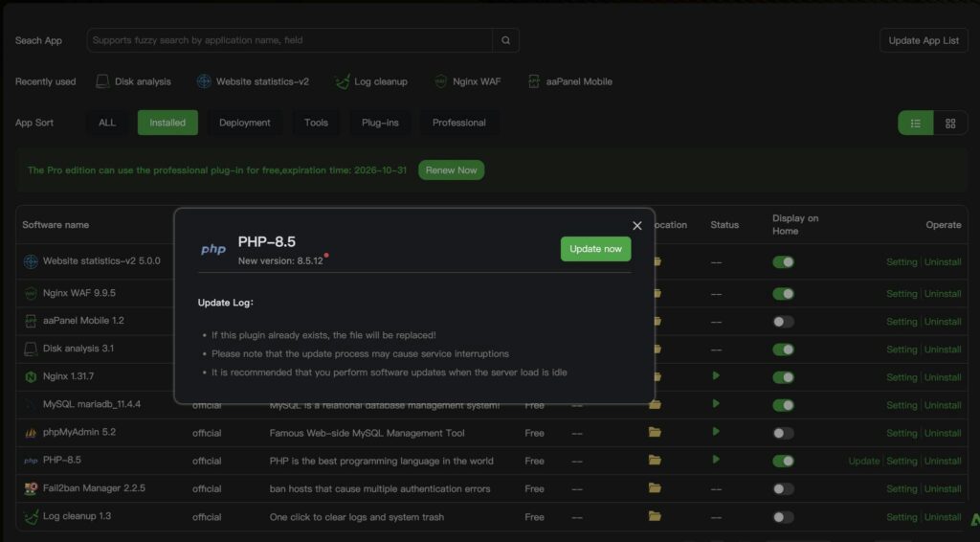The height and width of the screenshot is (542, 980).
Task: Open folder location for Log cleanup
Action: [655, 516]
